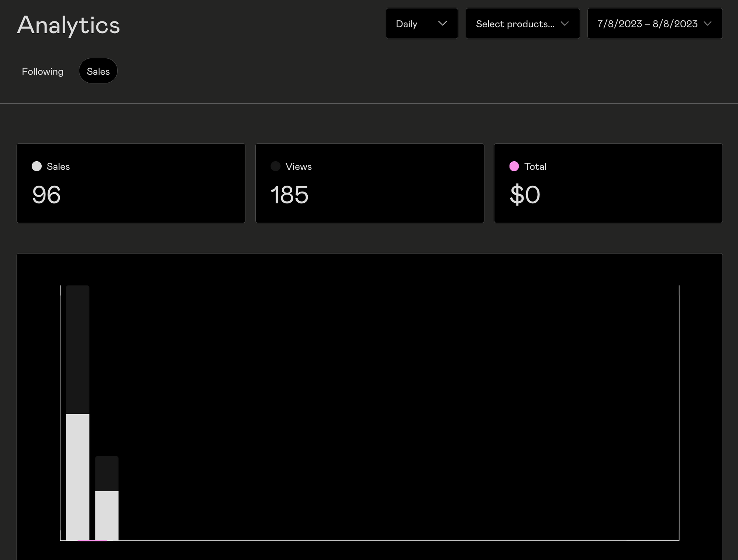Click chevron beside Select products text

coord(564,24)
